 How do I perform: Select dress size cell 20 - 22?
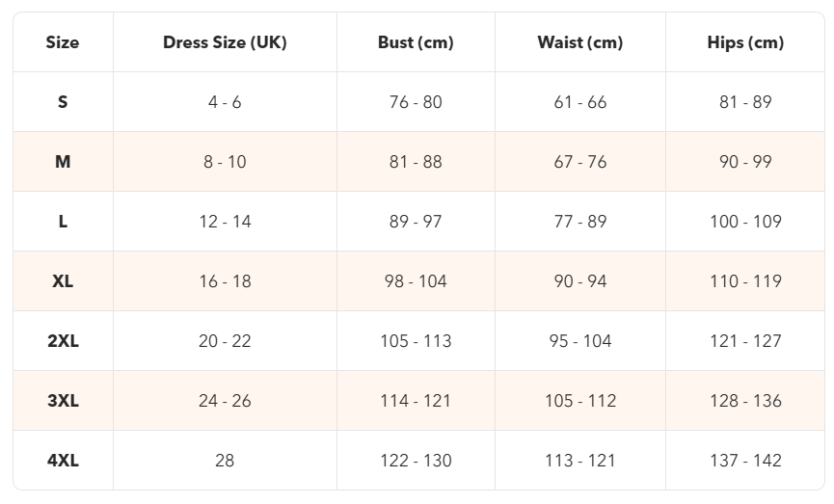(x=225, y=341)
